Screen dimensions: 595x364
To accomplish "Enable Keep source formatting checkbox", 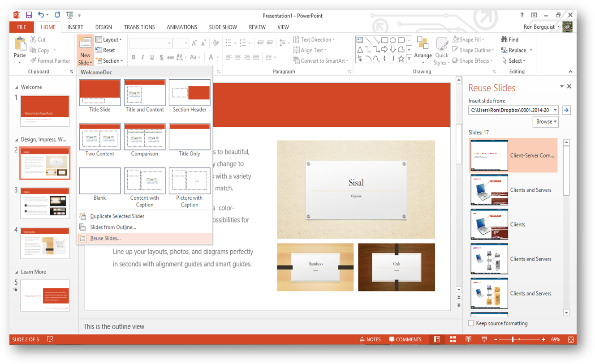I will (471, 323).
